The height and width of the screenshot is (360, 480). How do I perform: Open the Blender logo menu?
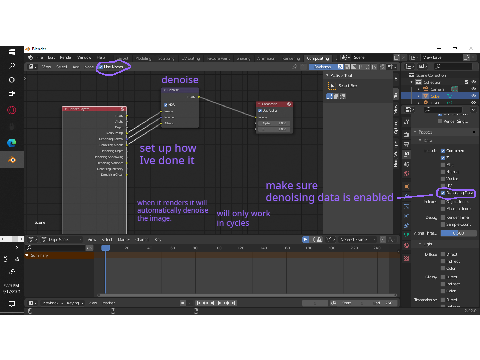[31, 58]
